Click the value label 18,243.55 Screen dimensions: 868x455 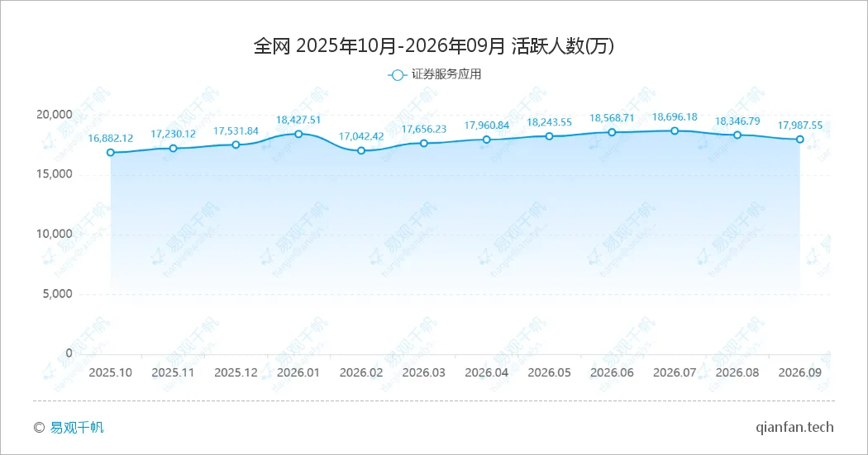(549, 122)
